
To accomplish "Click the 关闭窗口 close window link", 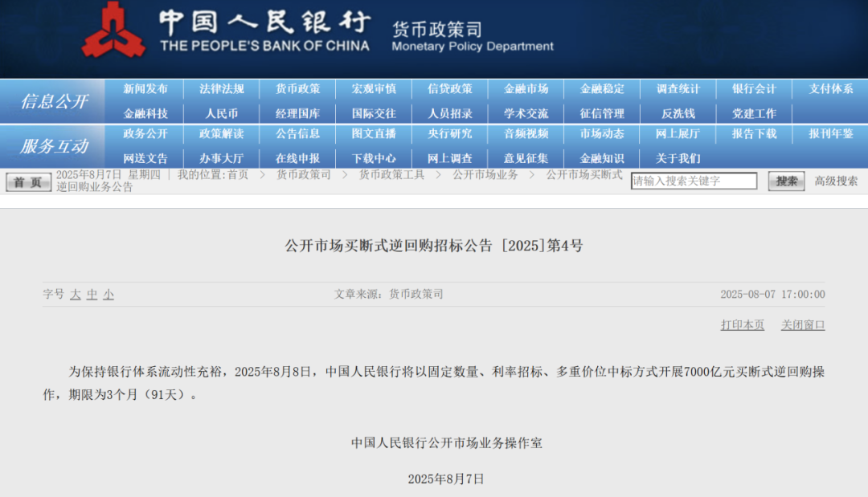I will click(803, 325).
